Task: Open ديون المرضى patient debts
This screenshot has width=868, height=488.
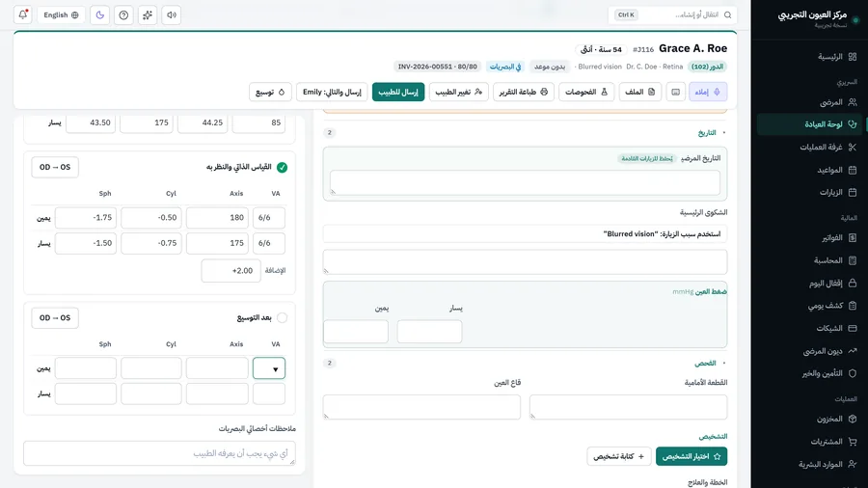Action: pos(809,351)
